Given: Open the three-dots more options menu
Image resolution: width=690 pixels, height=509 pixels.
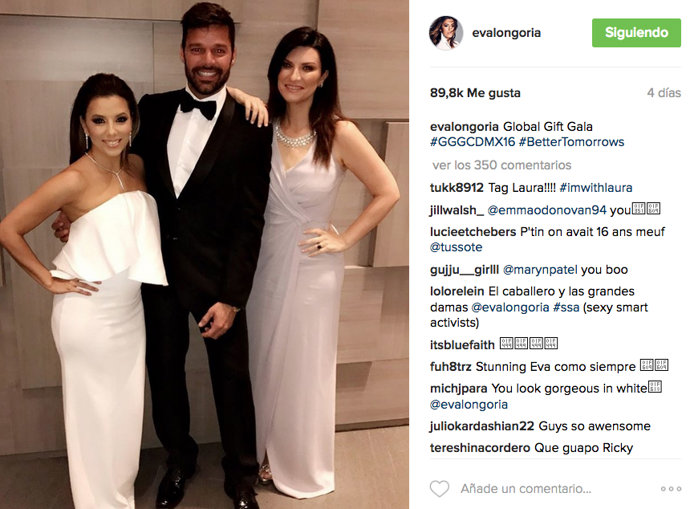Looking at the screenshot, I should [x=671, y=489].
